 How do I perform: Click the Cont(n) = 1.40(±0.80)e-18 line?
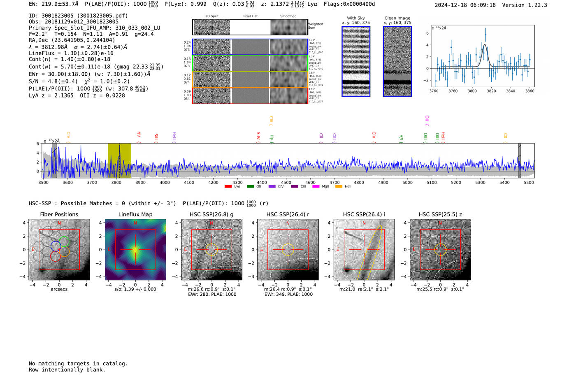coord(70,59)
